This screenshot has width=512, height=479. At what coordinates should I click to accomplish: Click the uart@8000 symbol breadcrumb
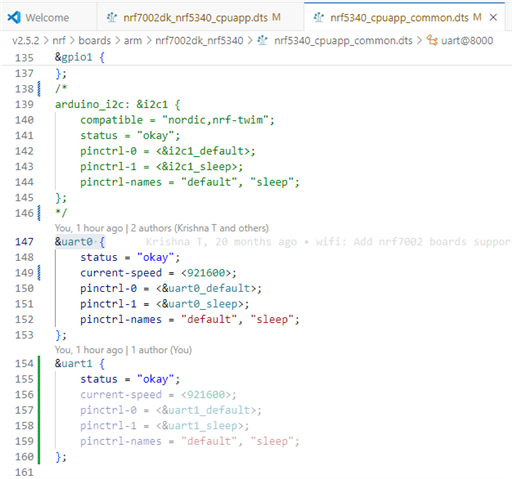tap(467, 41)
